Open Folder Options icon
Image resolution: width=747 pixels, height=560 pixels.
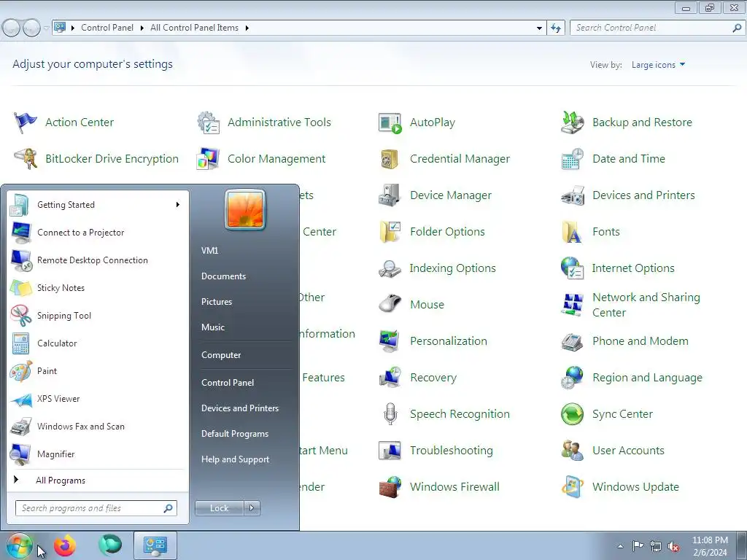(x=390, y=232)
